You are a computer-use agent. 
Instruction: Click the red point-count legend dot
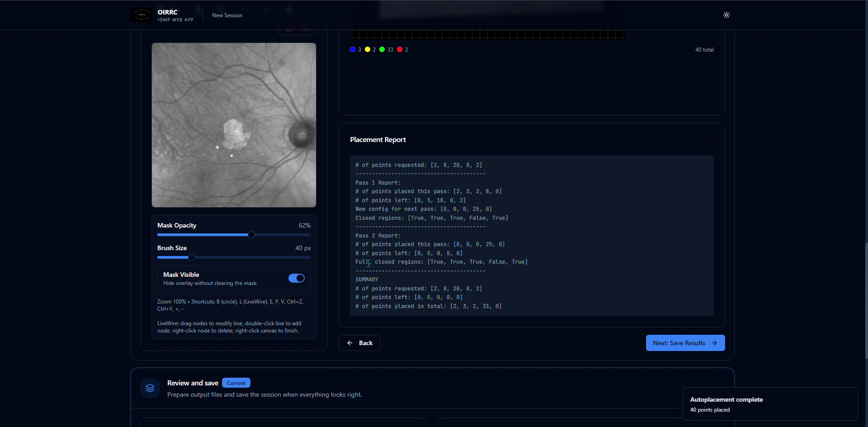(400, 49)
